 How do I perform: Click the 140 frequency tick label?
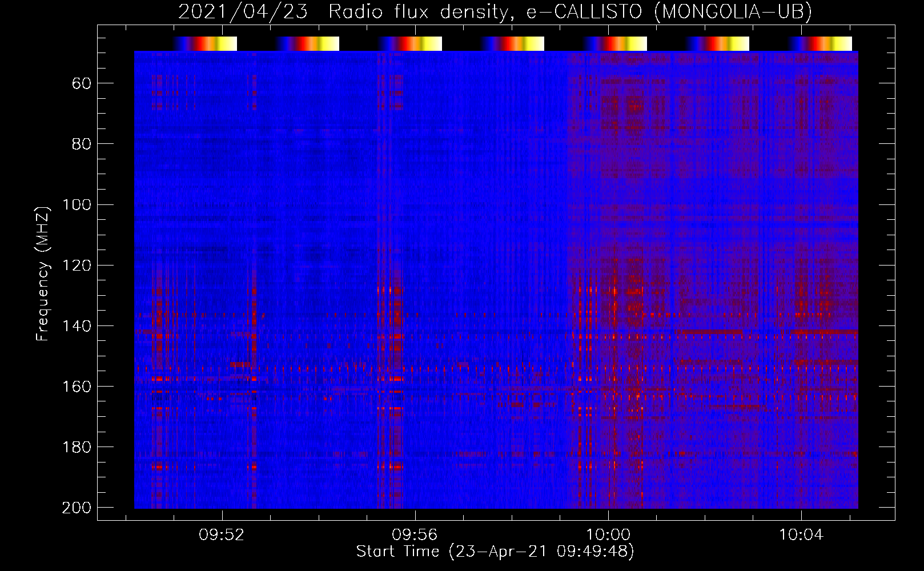pos(77,325)
